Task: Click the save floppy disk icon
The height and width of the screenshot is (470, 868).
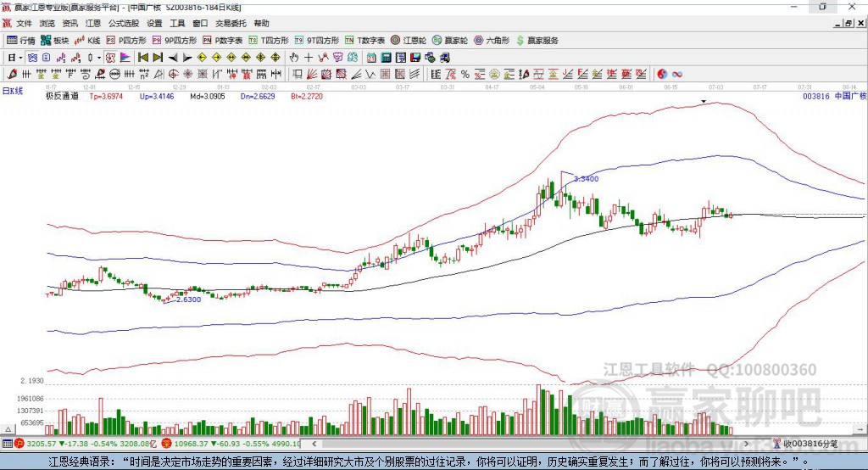Action: 415,58
